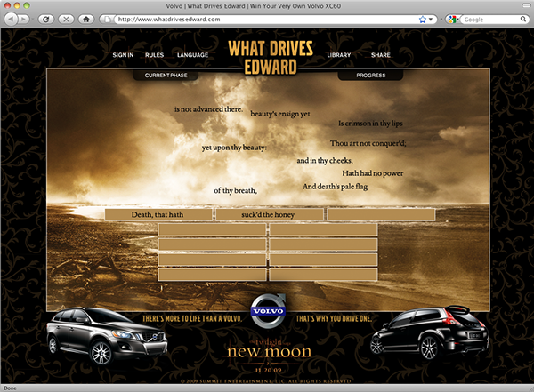This screenshot has height=392, width=534.
Task: Click the search magnifier icon
Action: point(522,19)
